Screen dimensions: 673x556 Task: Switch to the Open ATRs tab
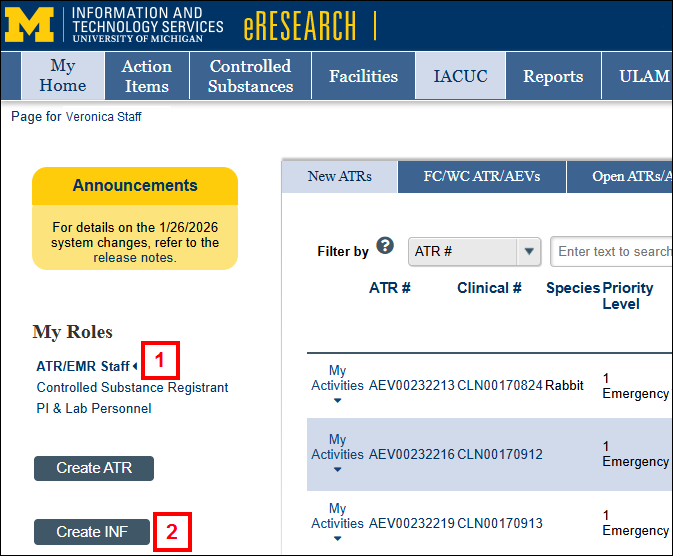(620, 176)
